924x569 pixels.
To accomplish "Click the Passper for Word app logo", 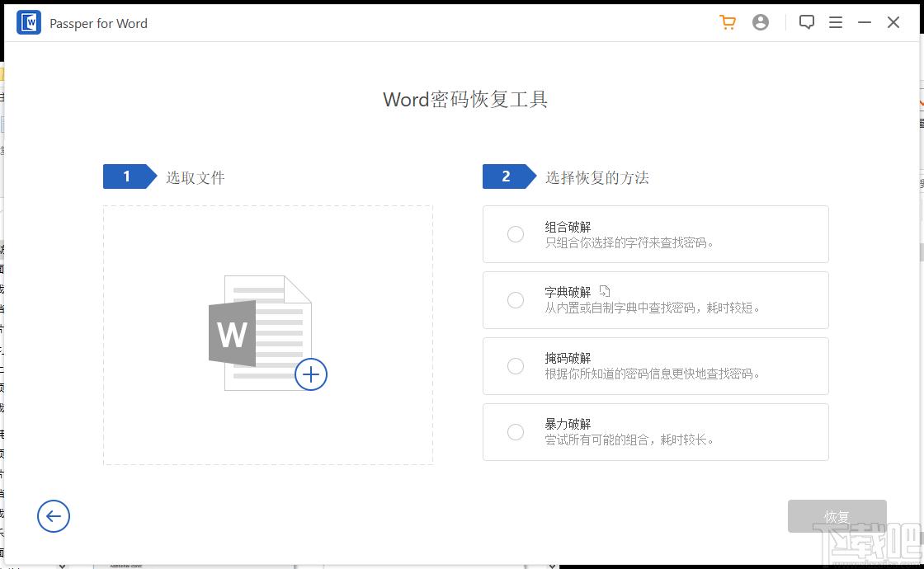I will tap(29, 23).
